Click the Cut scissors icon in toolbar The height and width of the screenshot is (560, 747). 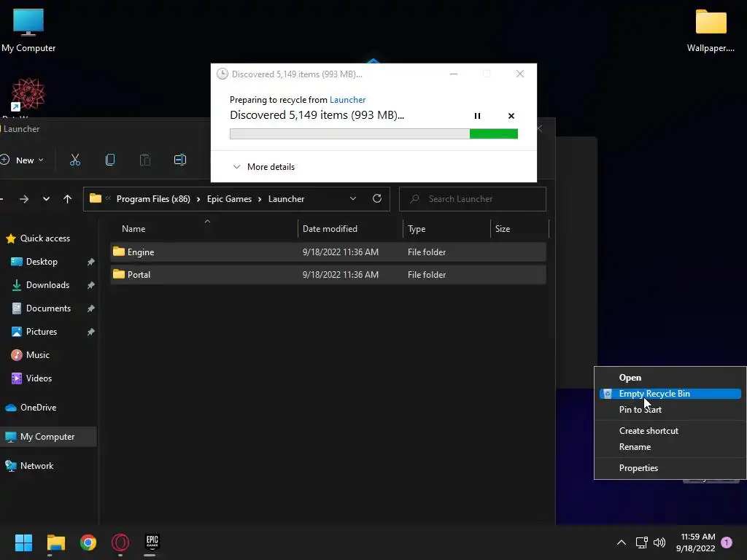point(75,160)
